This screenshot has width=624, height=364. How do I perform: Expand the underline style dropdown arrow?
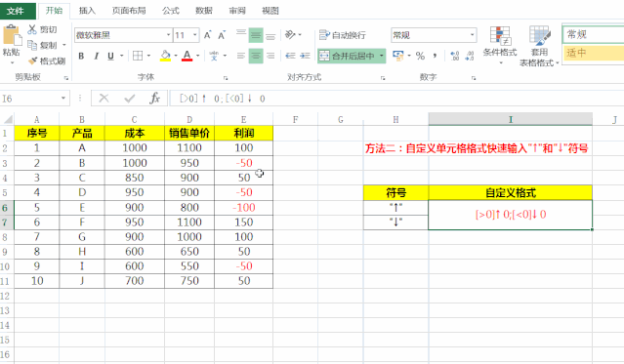[x=122, y=56]
